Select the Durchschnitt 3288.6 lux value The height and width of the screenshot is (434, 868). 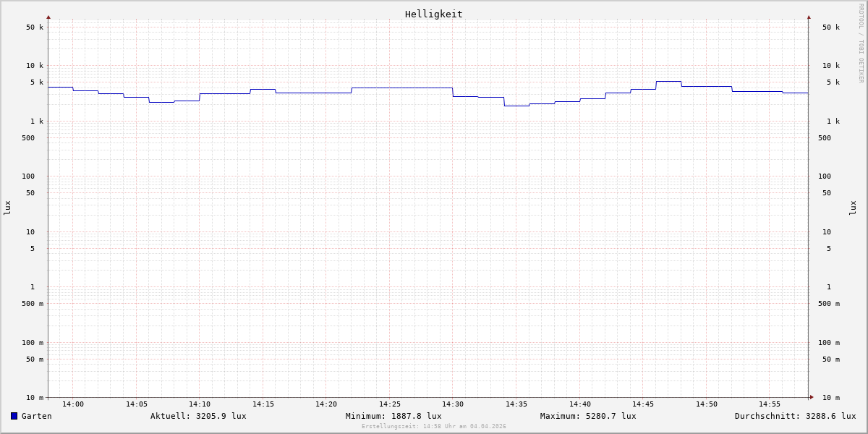click(795, 416)
